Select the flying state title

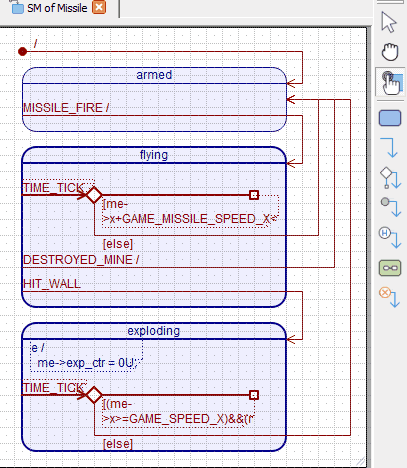[154, 155]
